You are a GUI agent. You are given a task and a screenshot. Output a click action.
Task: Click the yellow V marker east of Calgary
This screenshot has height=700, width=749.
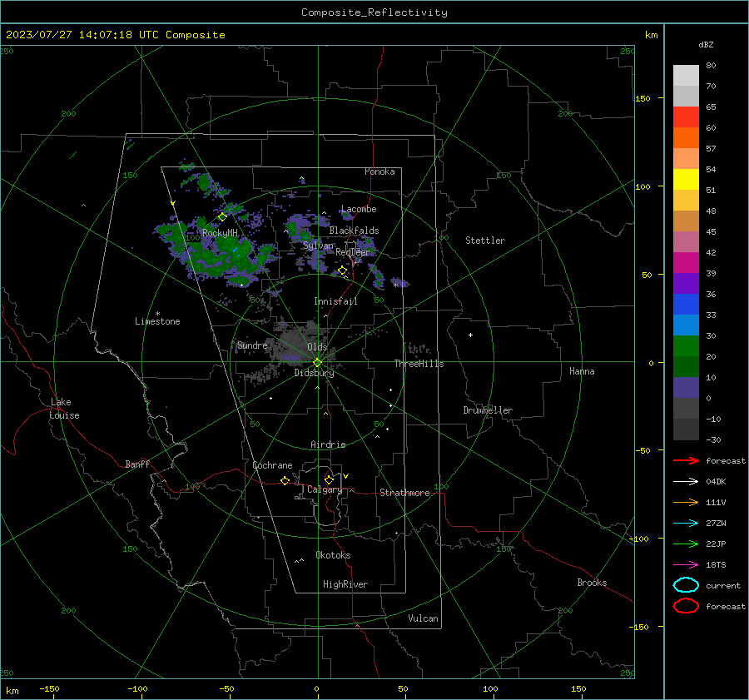pyautogui.click(x=346, y=476)
